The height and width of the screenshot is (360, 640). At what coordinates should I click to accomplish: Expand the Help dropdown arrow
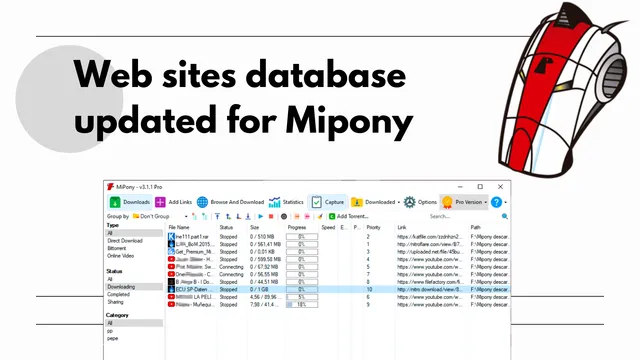point(506,202)
